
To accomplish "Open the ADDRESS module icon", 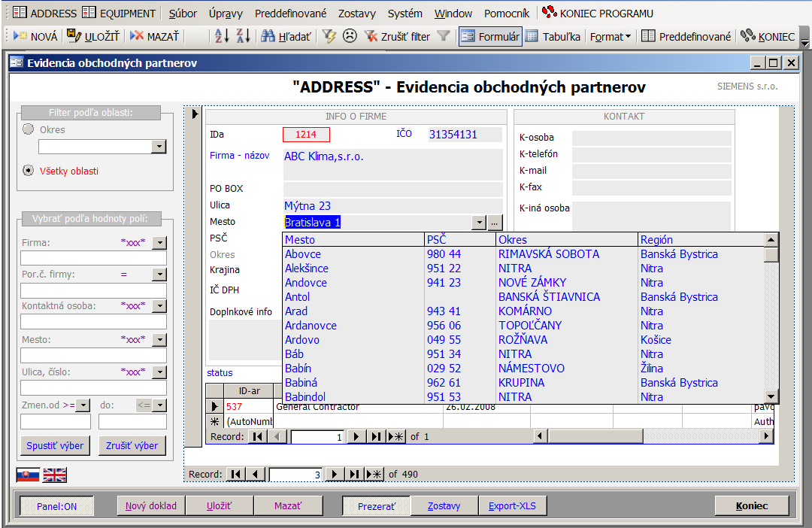I will point(20,13).
